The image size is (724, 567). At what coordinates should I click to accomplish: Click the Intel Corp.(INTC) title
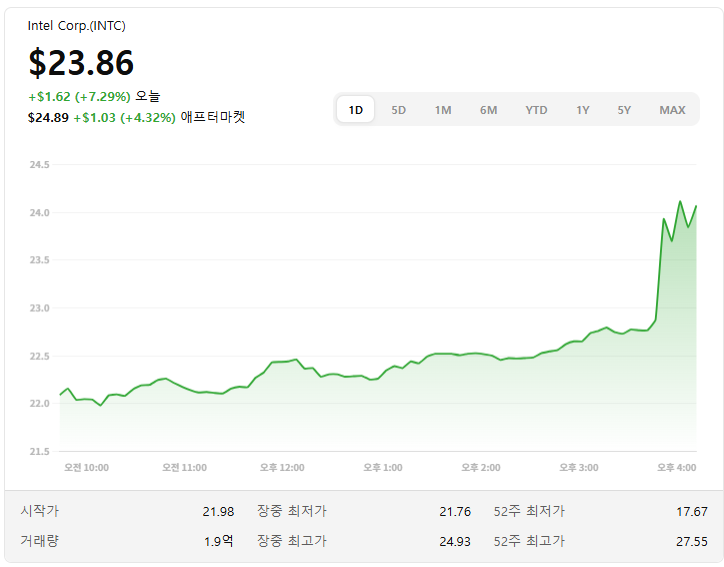click(76, 25)
